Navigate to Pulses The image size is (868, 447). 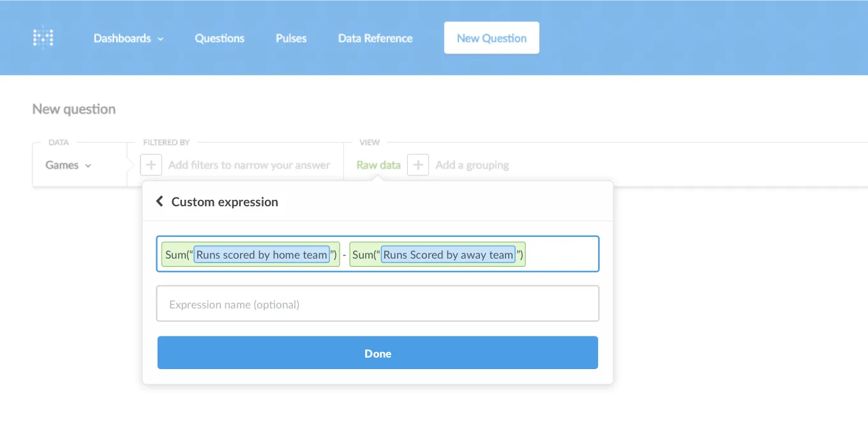[x=291, y=38]
